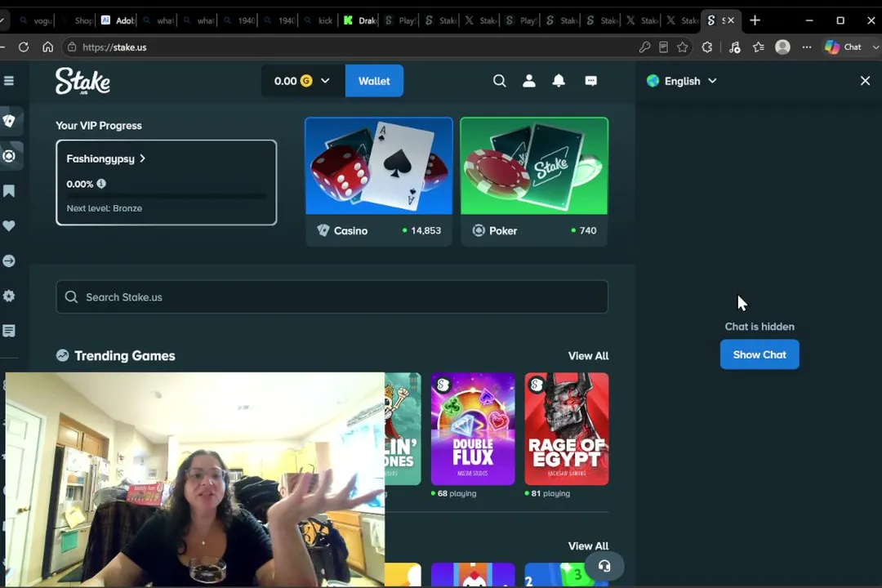
Task: Switch to the kick search tab
Action: click(x=320, y=20)
